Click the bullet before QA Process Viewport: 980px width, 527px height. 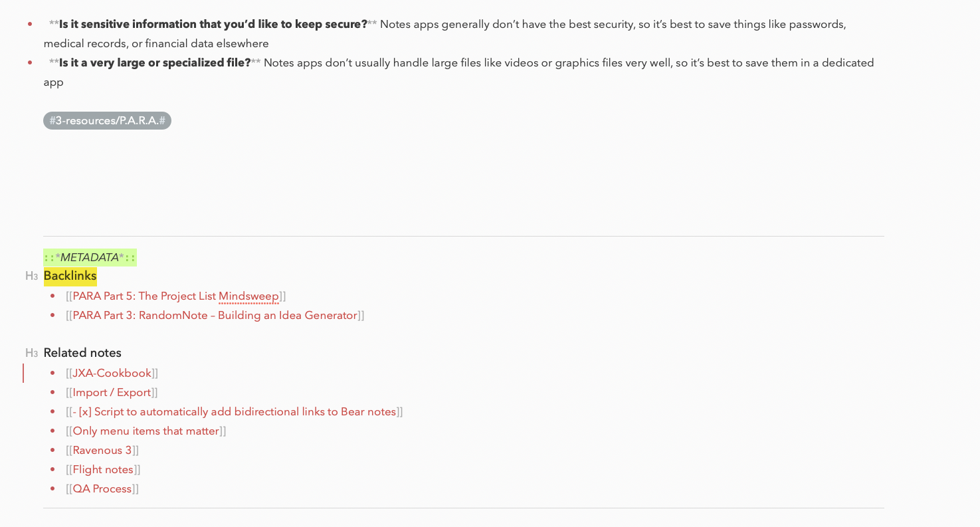[52, 489]
